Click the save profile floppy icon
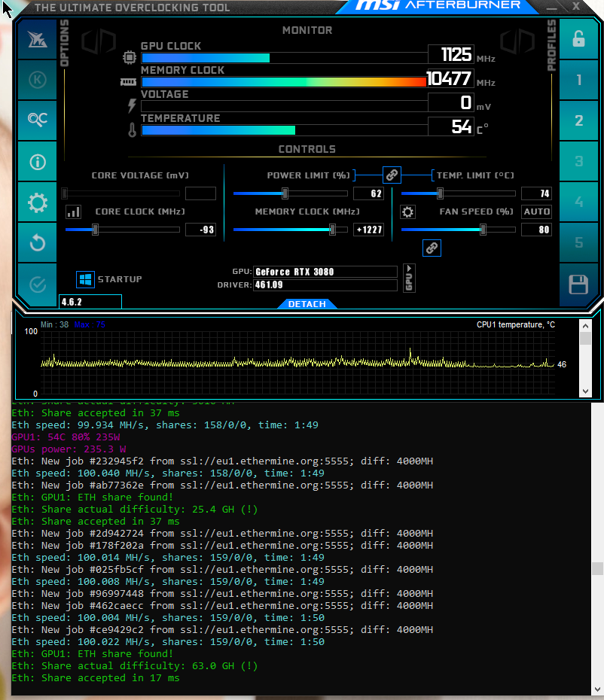This screenshot has height=700, width=604. (x=578, y=285)
